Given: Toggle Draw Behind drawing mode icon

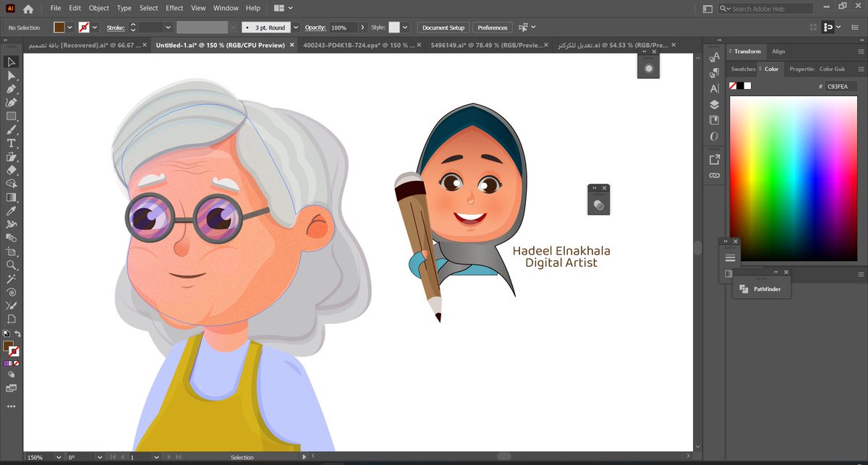Looking at the screenshot, I should (x=11, y=375).
